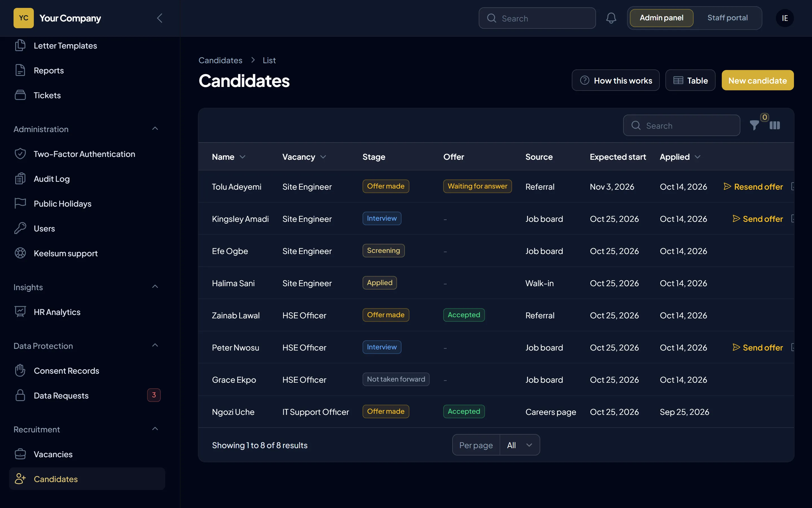Image resolution: width=812 pixels, height=508 pixels.
Task: Sort by the Vacancy column
Action: [304, 157]
